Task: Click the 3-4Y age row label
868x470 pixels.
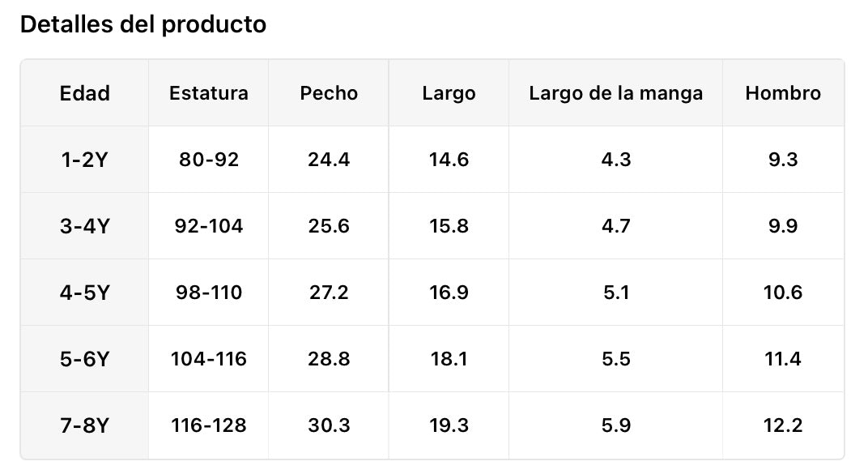Action: click(84, 226)
